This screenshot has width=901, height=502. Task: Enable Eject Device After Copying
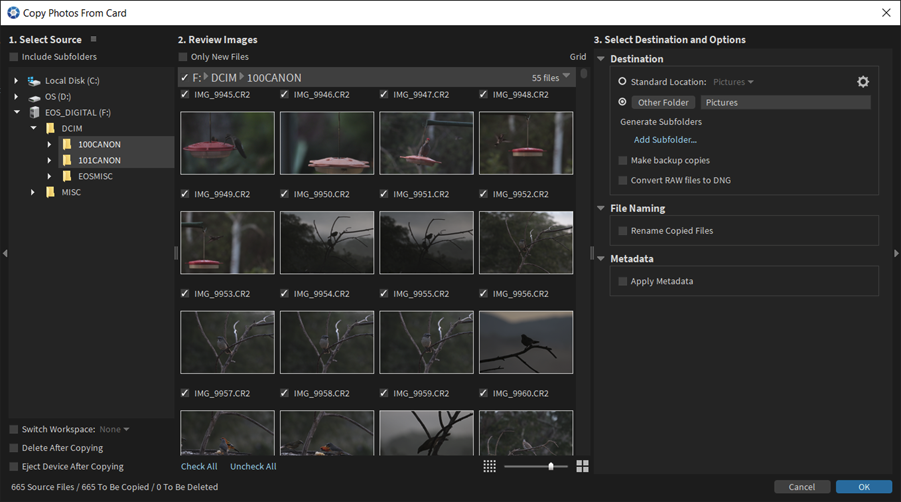pos(13,466)
